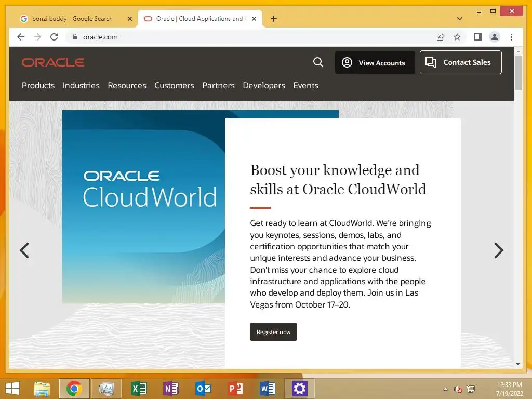The width and height of the screenshot is (532, 399).
Task: Open the Windows Start button
Action: pos(12,389)
